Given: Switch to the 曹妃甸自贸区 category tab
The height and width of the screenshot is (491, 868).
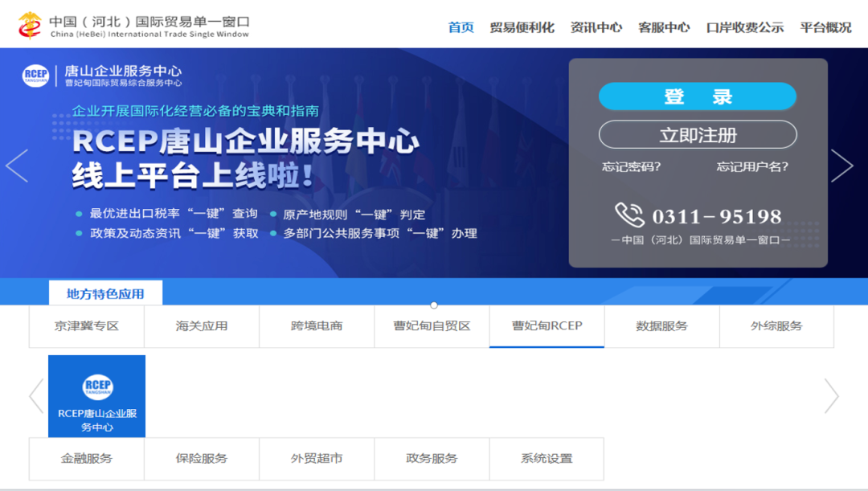Looking at the screenshot, I should coord(432,326).
